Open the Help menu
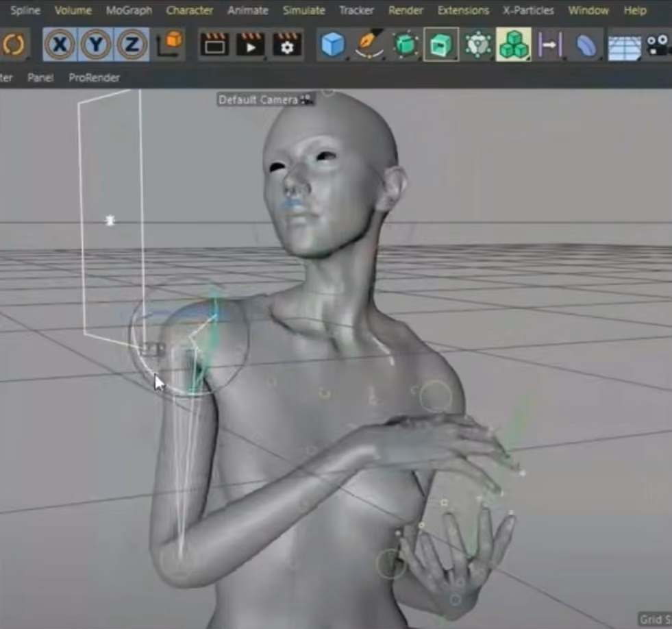The image size is (672, 629). [635, 10]
